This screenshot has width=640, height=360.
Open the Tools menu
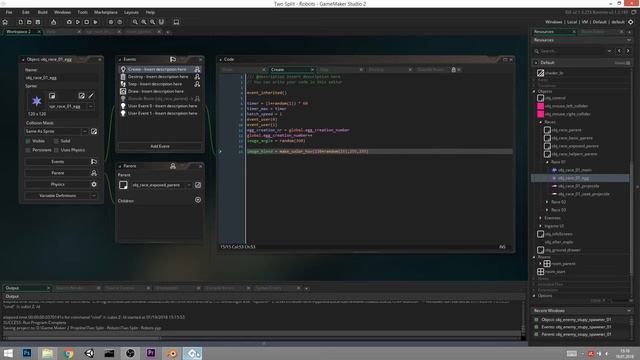click(x=82, y=12)
